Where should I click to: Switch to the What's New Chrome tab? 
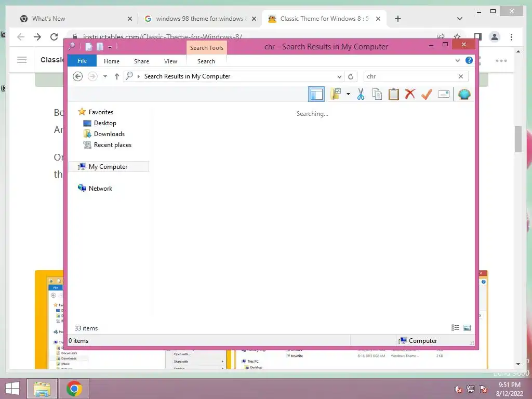[x=48, y=19]
